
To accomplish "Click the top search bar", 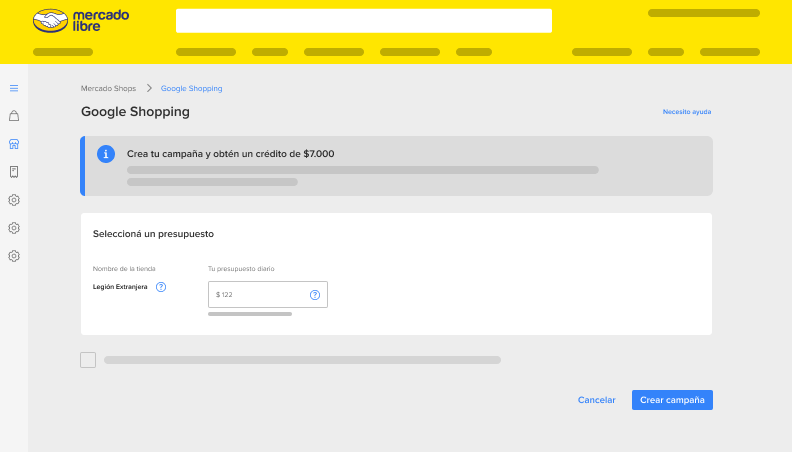I will 364,21.
